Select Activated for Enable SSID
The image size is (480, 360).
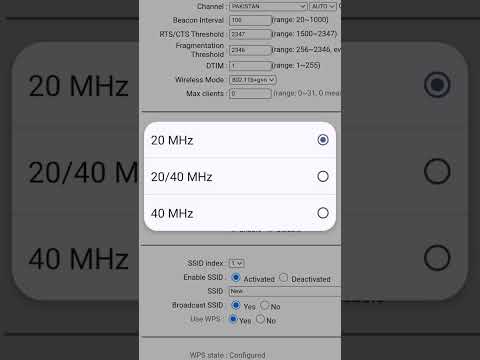(x=236, y=277)
